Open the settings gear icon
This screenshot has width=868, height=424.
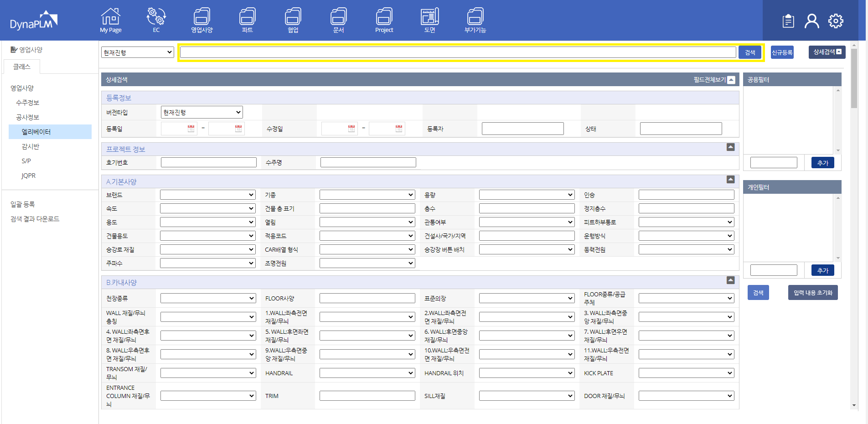tap(836, 21)
